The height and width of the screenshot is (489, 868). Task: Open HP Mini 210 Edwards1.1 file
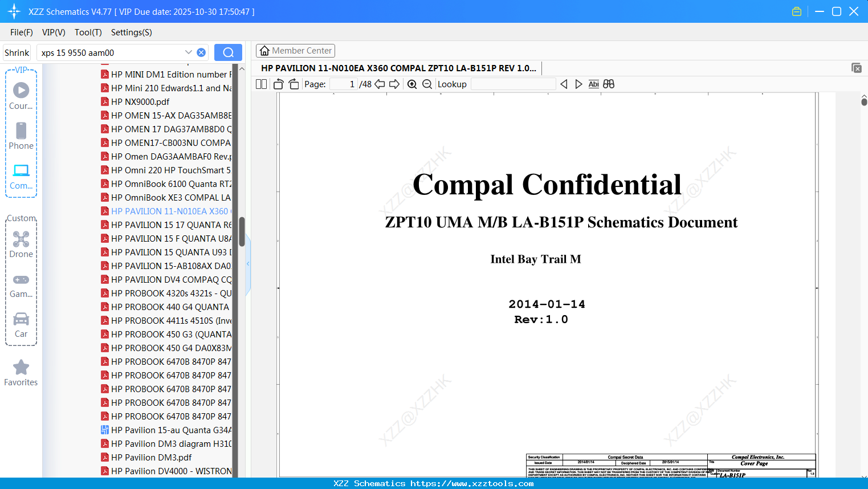tap(166, 88)
